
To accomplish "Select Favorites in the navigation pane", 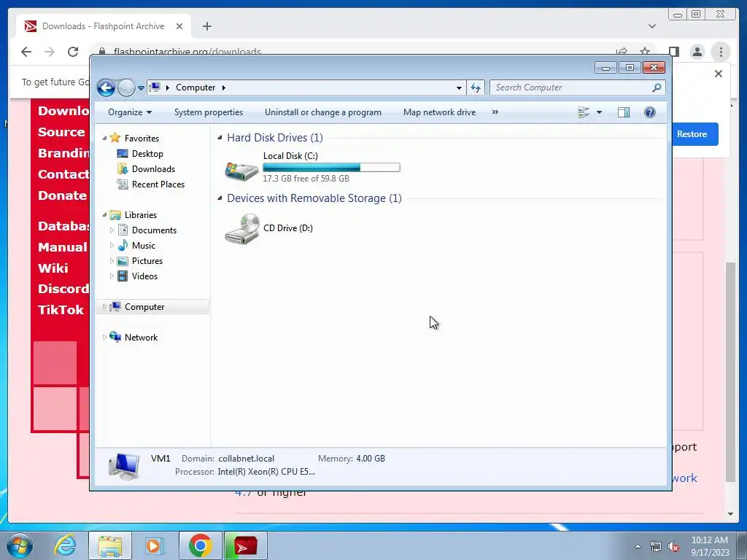I will click(142, 138).
